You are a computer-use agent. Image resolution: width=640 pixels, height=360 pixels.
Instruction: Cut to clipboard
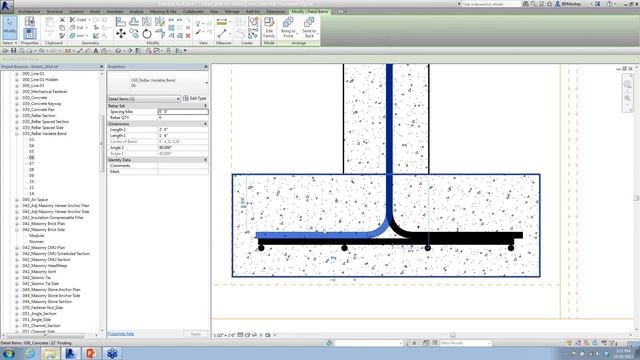[x=62, y=19]
